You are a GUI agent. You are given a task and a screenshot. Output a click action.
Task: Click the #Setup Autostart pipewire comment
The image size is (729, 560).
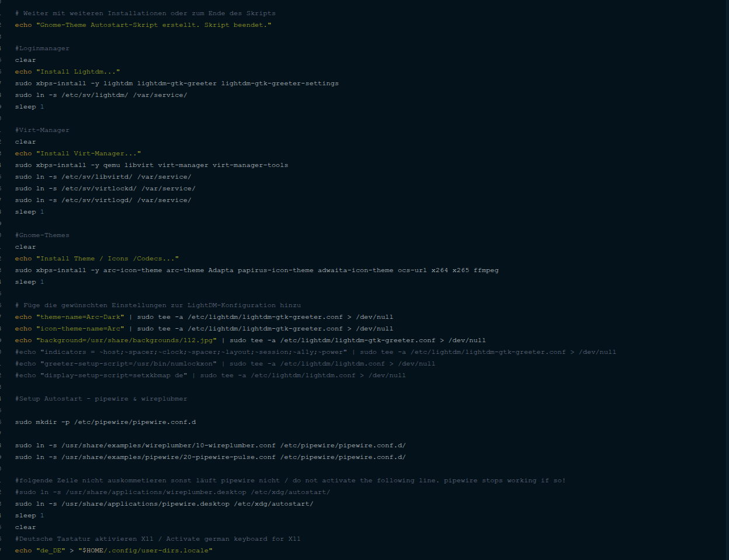coord(101,399)
